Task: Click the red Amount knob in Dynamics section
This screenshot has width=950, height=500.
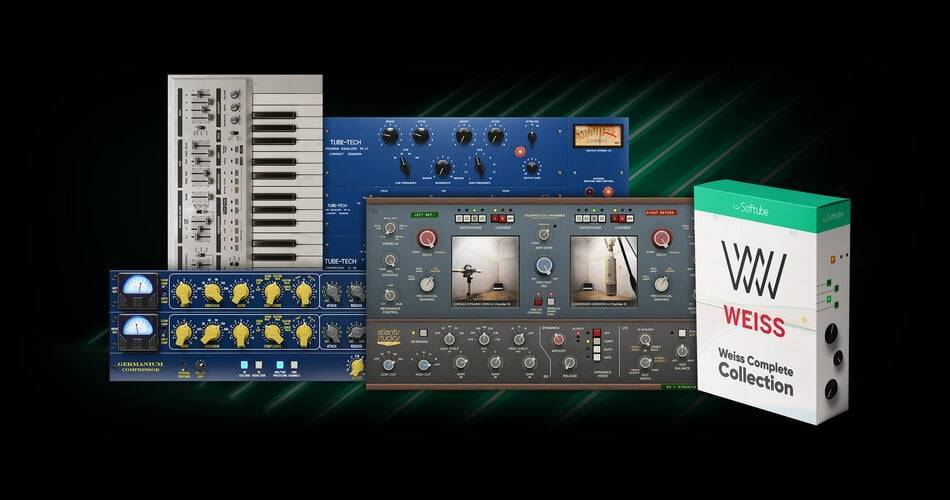Action: point(559,341)
